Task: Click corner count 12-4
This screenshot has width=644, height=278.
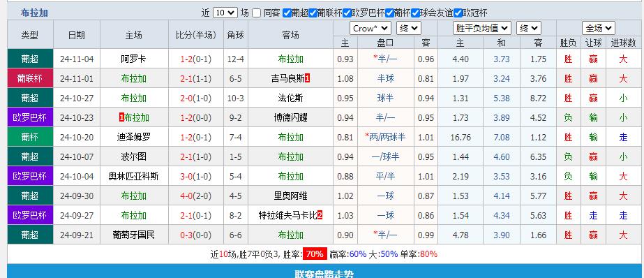Action: (236, 59)
